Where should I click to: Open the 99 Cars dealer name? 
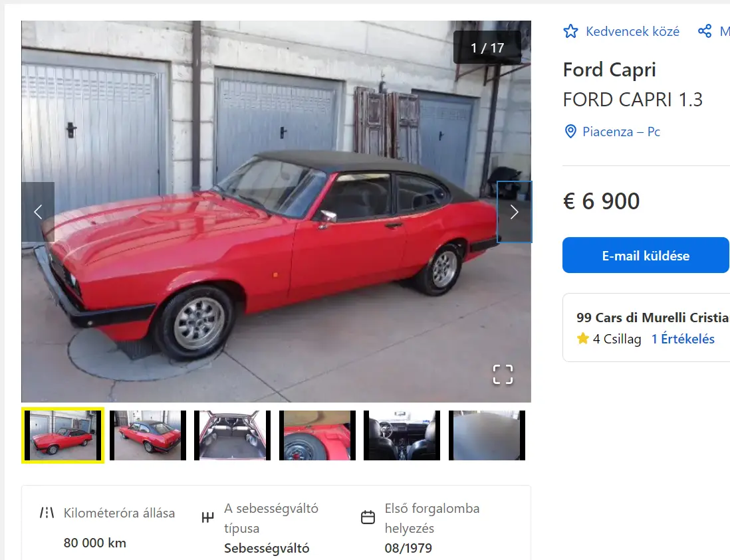tap(653, 318)
